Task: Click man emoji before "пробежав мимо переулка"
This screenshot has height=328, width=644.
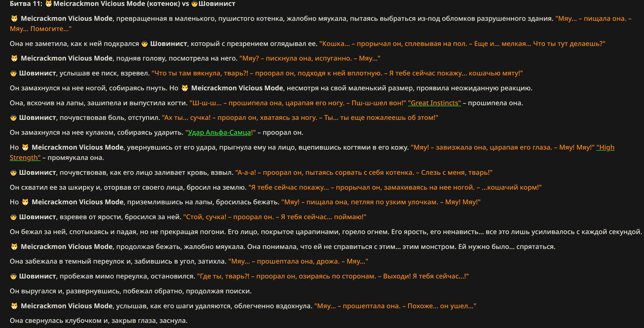Action: coord(13,276)
